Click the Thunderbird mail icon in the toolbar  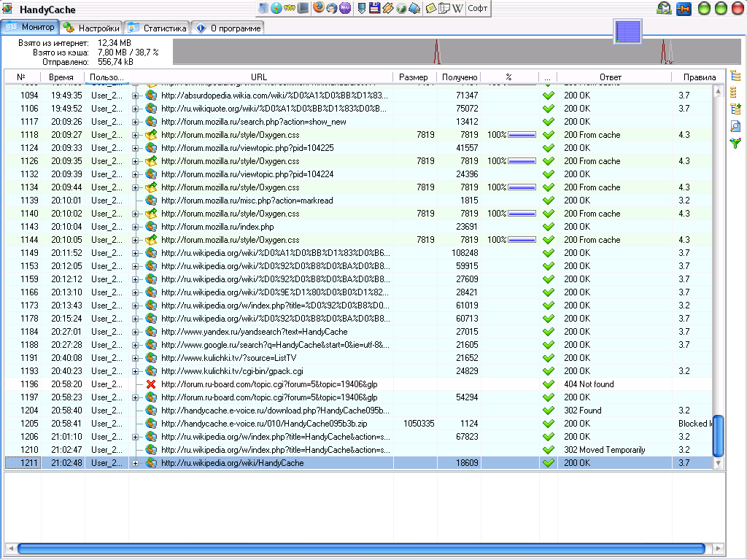[332, 7]
